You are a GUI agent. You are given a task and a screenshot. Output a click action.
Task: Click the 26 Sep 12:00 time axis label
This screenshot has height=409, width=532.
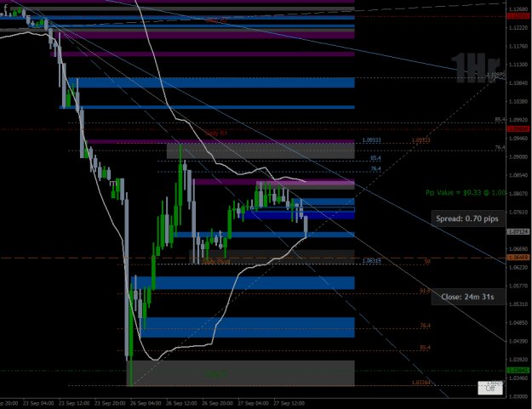[x=181, y=403]
